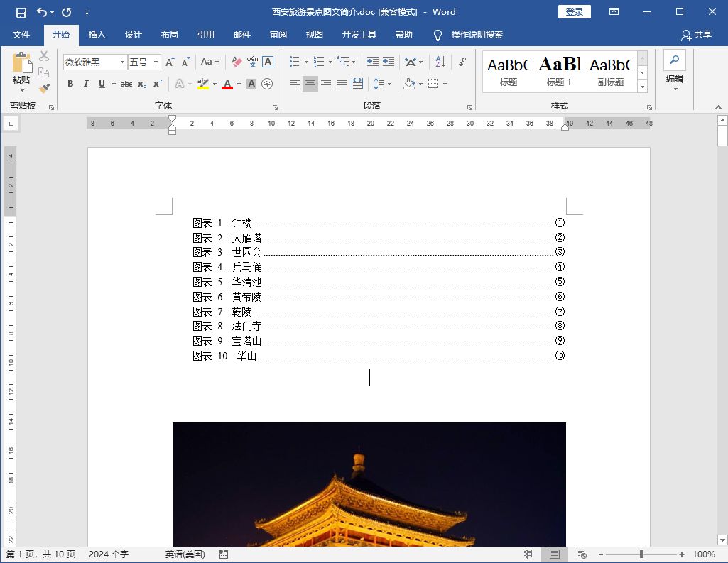Expand the line spacing options dropdown
The image size is (728, 563).
(x=389, y=83)
